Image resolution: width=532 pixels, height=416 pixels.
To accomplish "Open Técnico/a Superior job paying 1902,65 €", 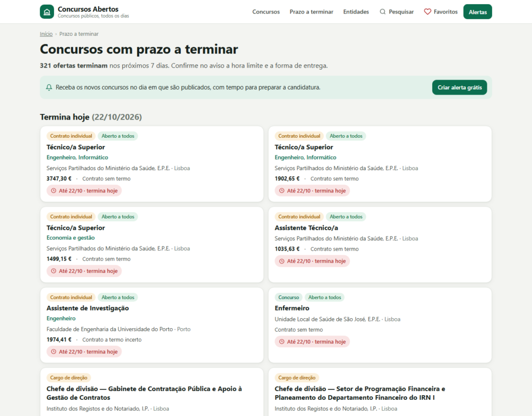I will tap(303, 147).
